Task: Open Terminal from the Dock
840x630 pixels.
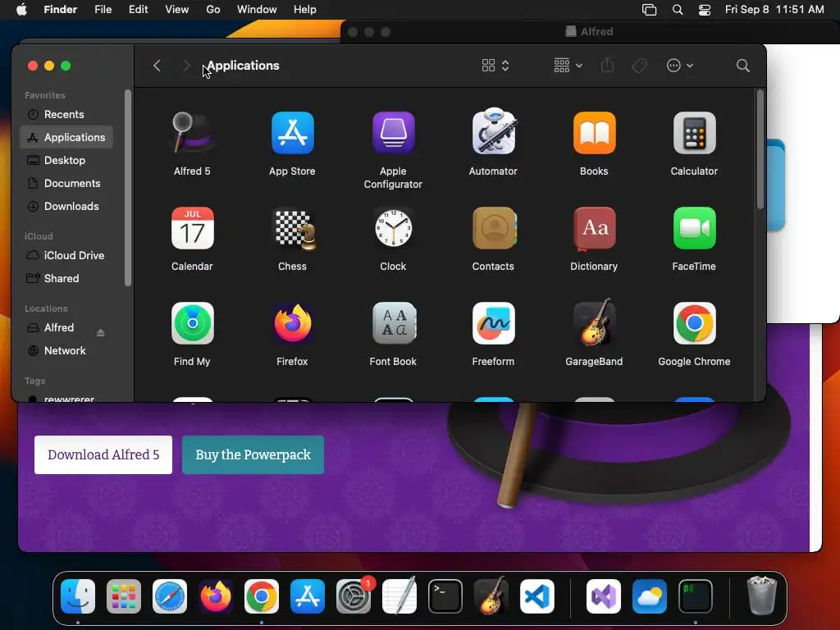Action: click(445, 596)
